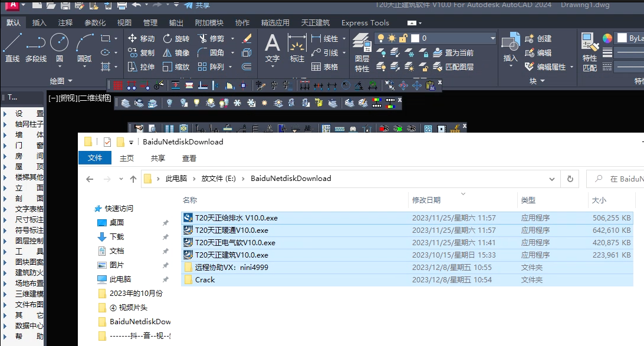Open the Arc (圆弧) options dropdown arrow
The image size is (644, 346).
click(x=84, y=67)
